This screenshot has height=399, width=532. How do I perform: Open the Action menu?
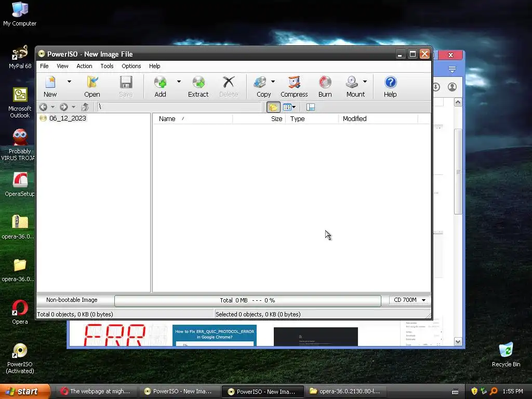pyautogui.click(x=84, y=66)
